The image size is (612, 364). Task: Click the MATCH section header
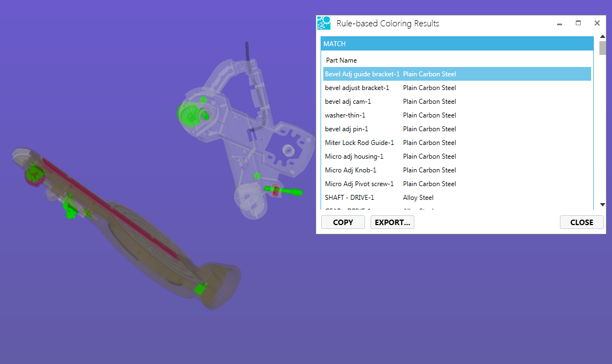click(x=457, y=43)
